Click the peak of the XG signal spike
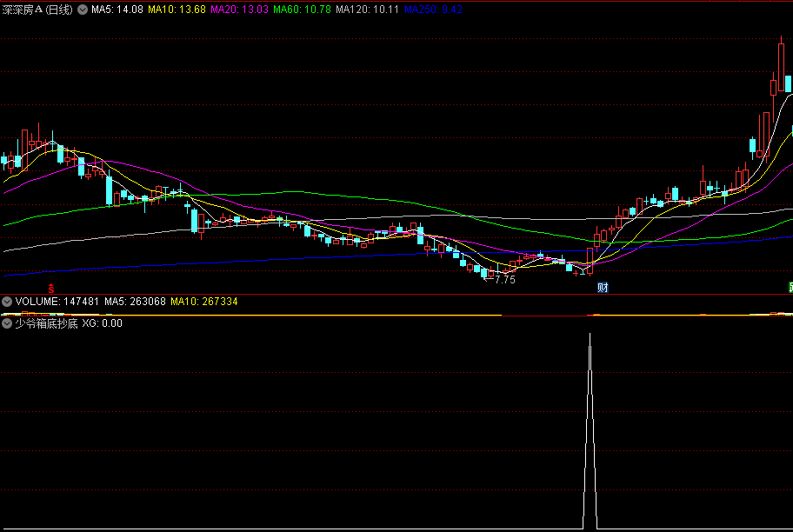This screenshot has height=532, width=793. 590,335
